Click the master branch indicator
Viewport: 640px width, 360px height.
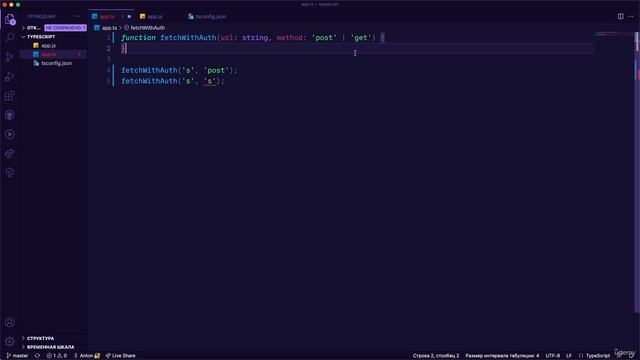pos(17,356)
